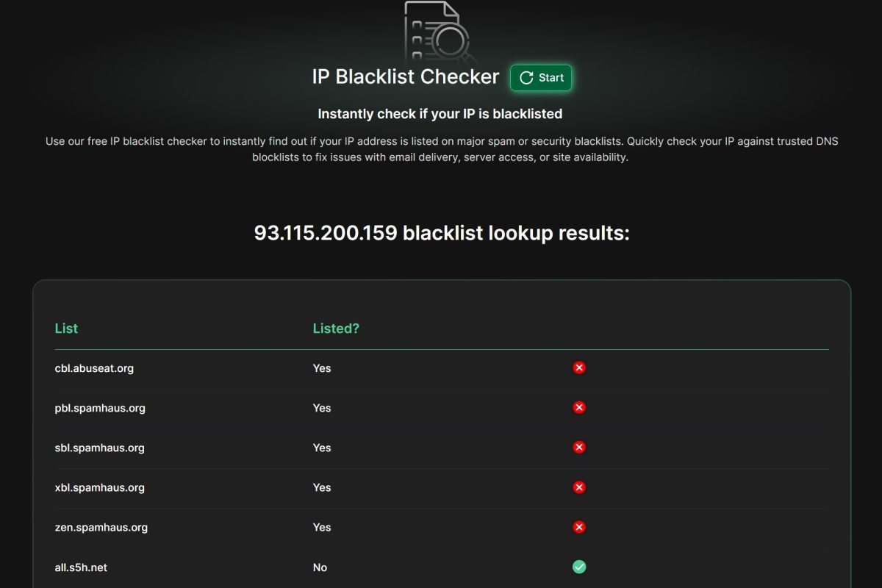Click the List column header

pos(66,329)
